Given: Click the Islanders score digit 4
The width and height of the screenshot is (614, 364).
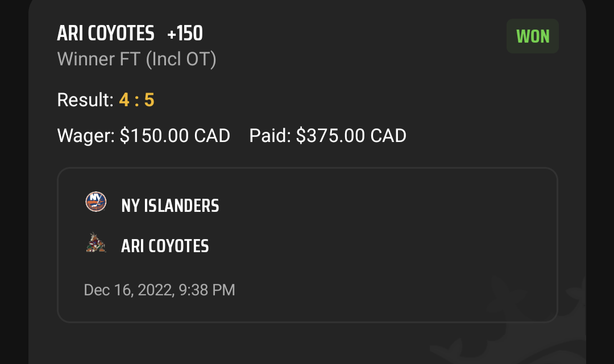Looking at the screenshot, I should (124, 100).
